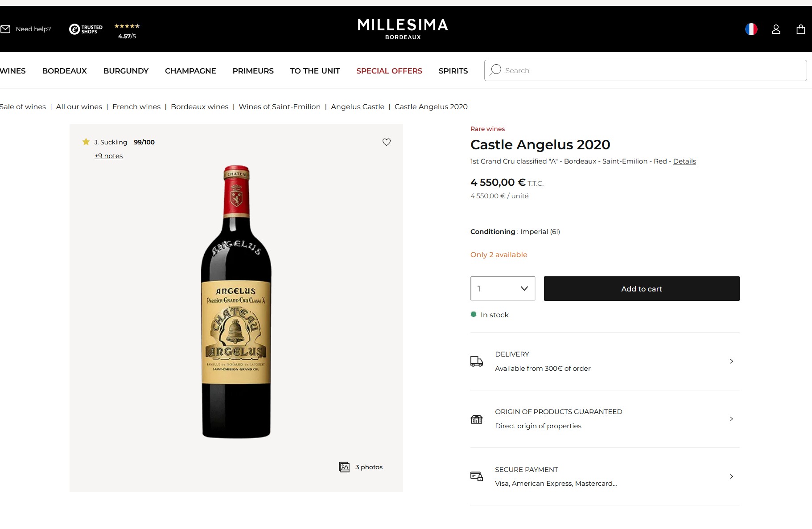Open the Champagne menu

pyautogui.click(x=190, y=71)
